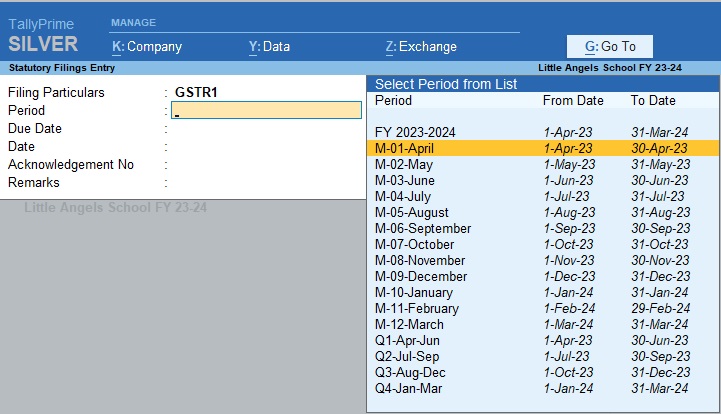Pick M-03-June from the list
This screenshot has height=414, width=721.
(x=404, y=180)
